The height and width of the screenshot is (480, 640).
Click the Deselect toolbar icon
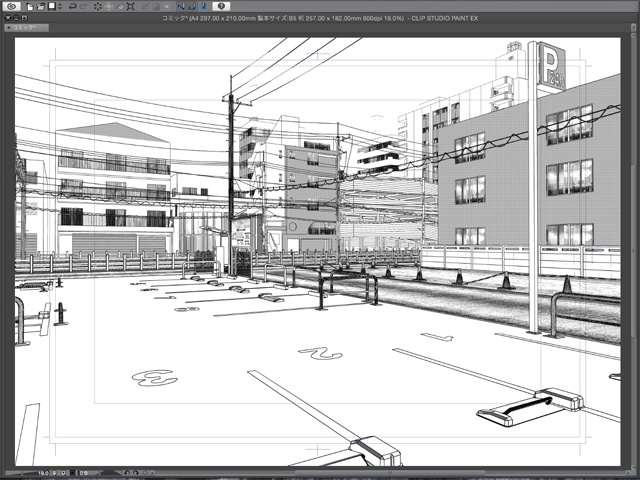(144, 7)
